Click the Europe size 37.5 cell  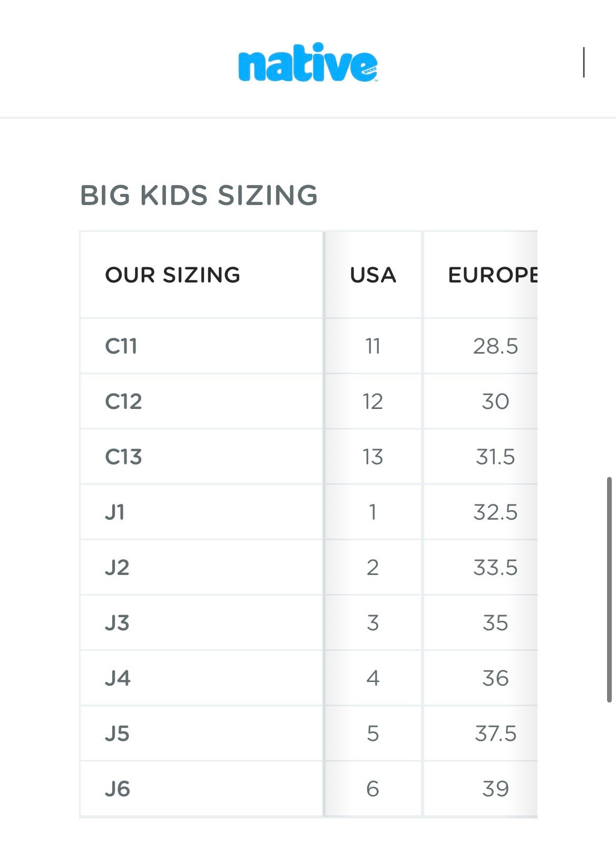click(x=495, y=734)
